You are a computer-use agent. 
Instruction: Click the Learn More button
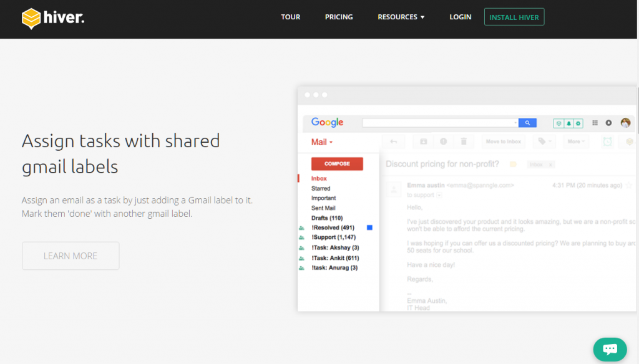coord(71,256)
